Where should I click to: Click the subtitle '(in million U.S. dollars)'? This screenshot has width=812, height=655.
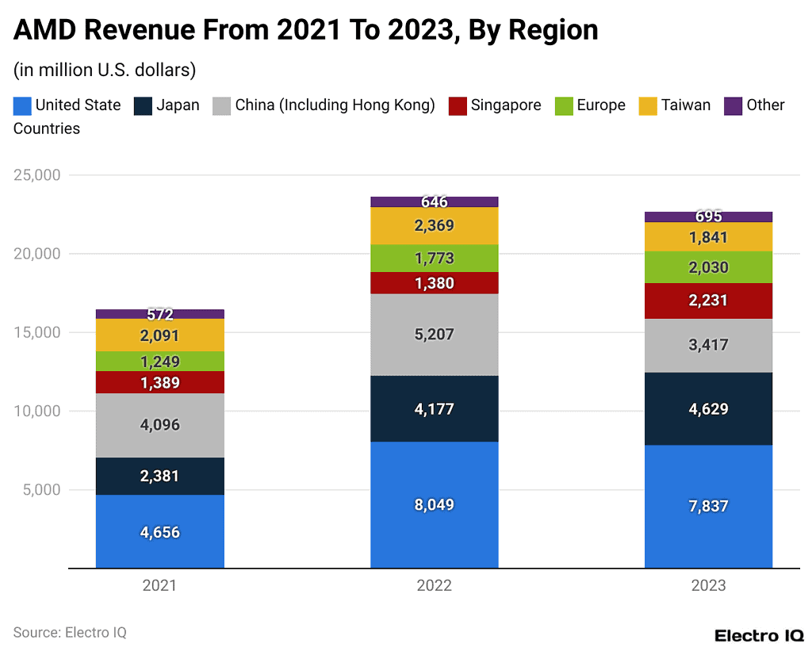105,70
